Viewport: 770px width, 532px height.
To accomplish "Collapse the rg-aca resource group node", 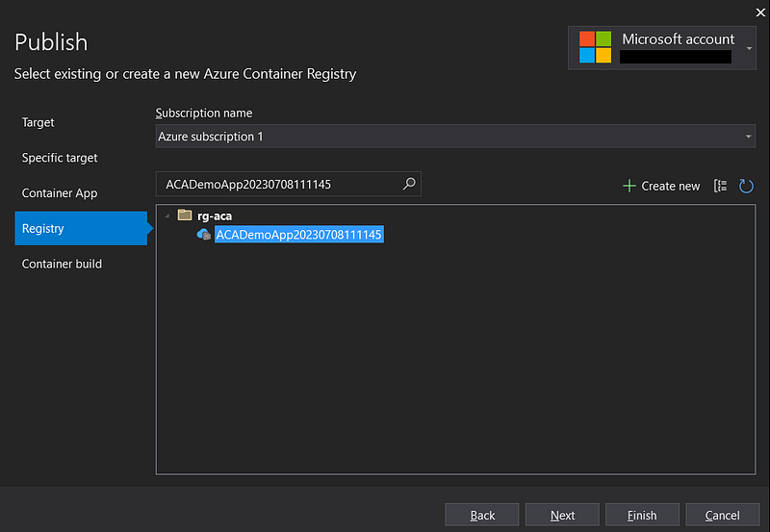I will (167, 215).
